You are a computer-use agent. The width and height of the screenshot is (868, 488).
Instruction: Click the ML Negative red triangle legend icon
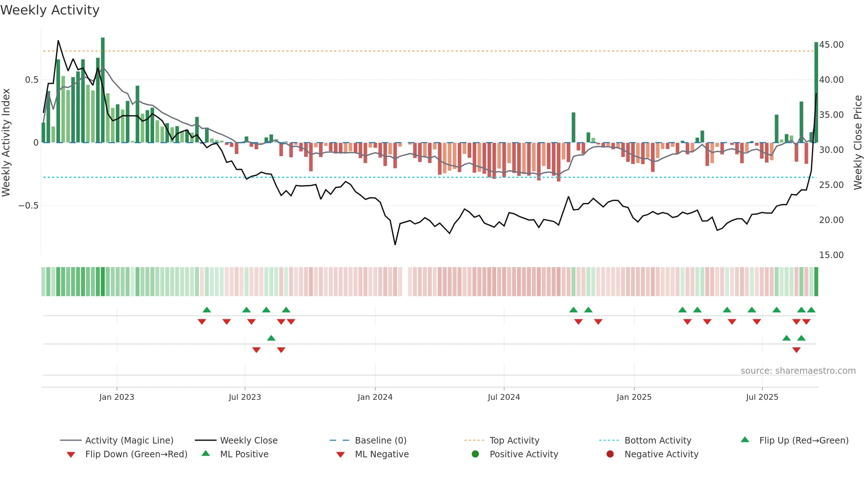pos(340,455)
